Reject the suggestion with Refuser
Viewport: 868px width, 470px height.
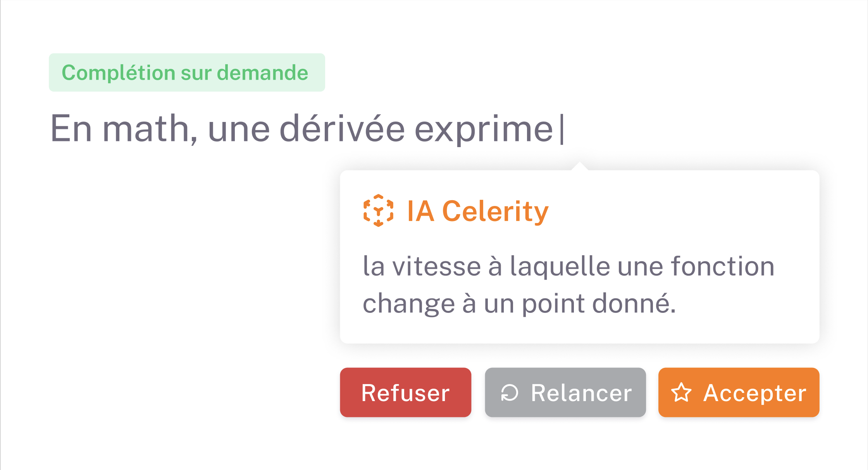point(405,392)
